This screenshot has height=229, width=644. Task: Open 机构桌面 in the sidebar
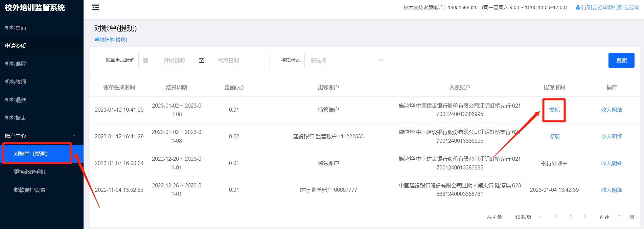coord(16,28)
